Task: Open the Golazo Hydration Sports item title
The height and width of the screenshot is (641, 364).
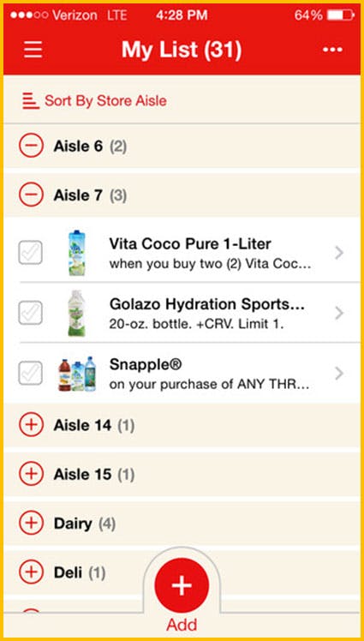Action: [x=207, y=304]
